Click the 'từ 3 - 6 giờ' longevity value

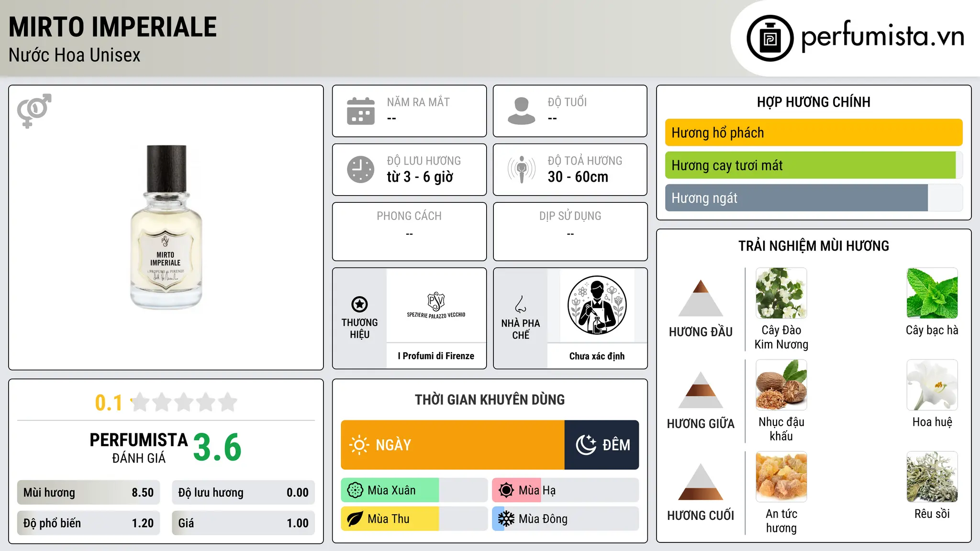(420, 177)
